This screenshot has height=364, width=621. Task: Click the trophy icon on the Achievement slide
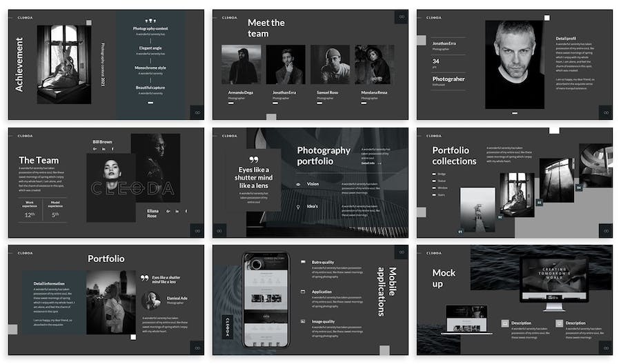coord(150,21)
